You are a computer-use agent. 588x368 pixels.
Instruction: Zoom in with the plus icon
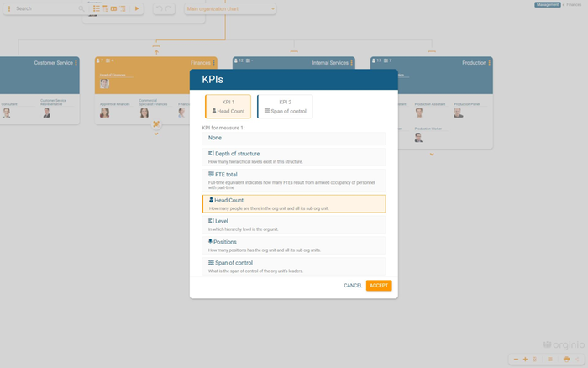525,360
